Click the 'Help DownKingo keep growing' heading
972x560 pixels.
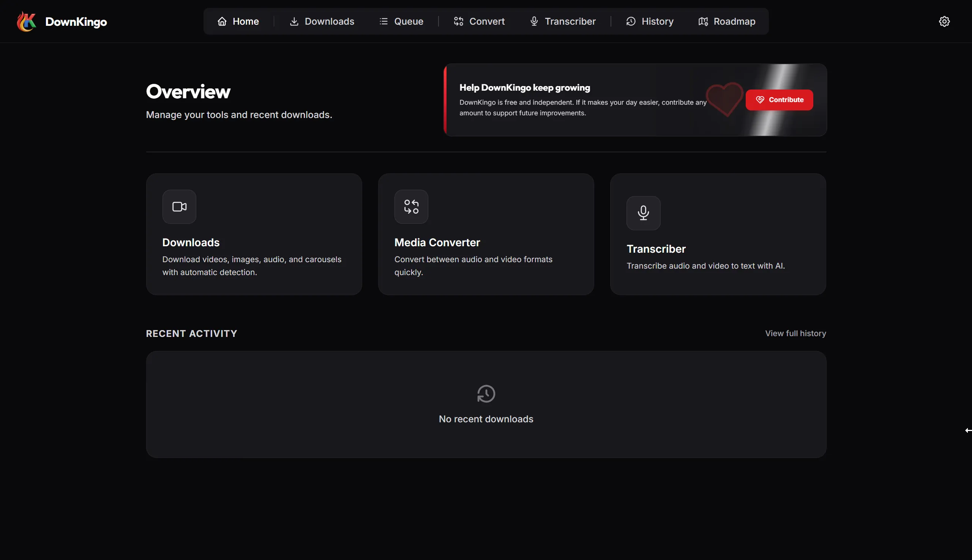point(524,88)
